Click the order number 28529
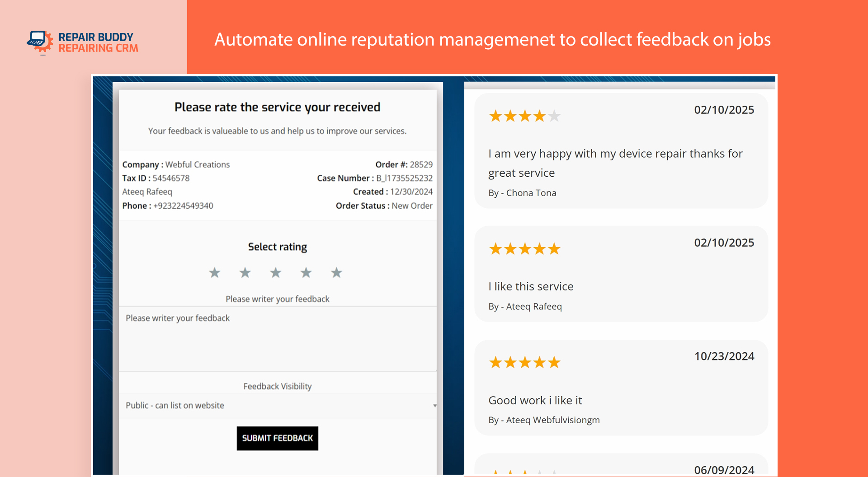 (421, 165)
